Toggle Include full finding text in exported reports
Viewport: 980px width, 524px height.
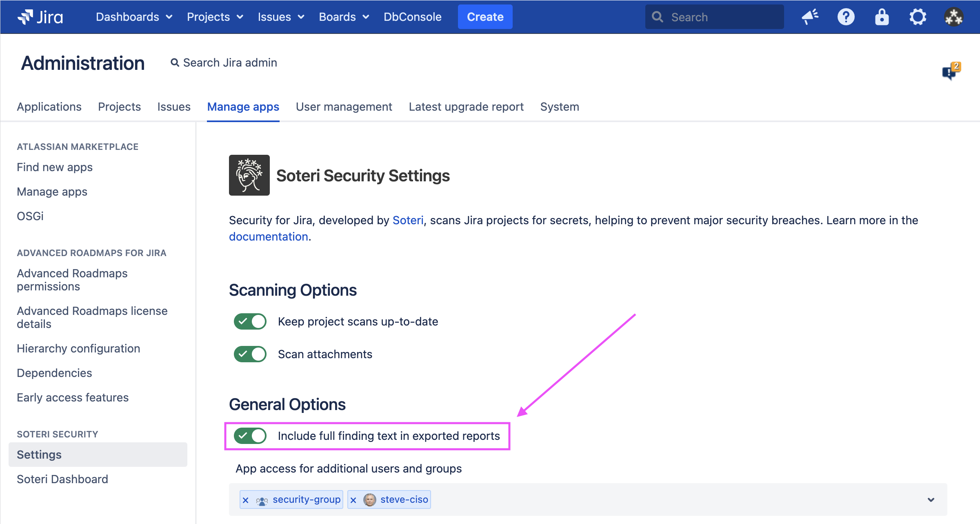pyautogui.click(x=250, y=436)
